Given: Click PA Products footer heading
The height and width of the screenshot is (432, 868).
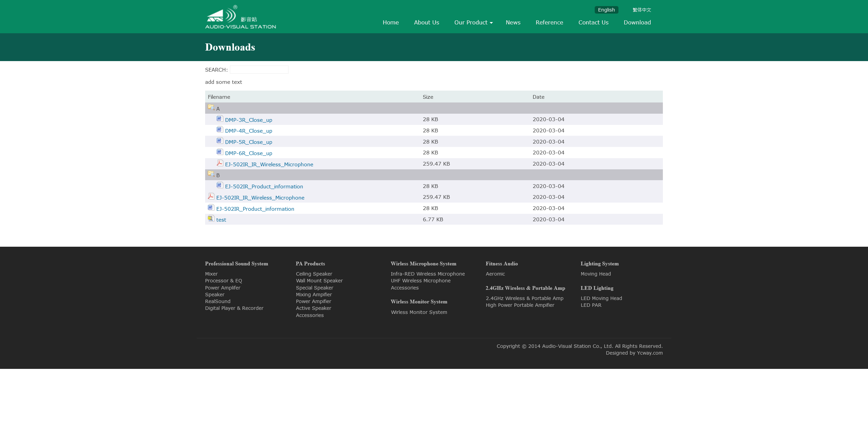Looking at the screenshot, I should [x=310, y=264].
